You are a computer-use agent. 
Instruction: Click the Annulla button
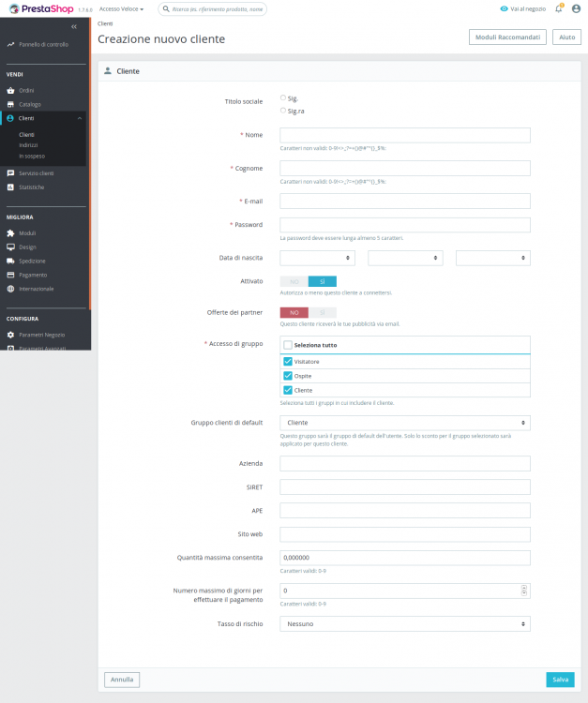pyautogui.click(x=122, y=680)
